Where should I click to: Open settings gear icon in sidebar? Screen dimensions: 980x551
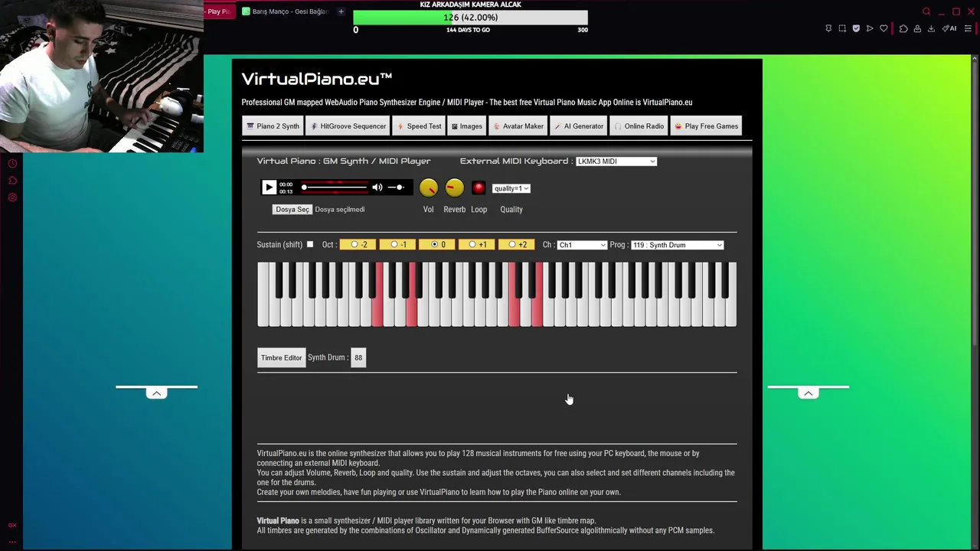tap(12, 197)
